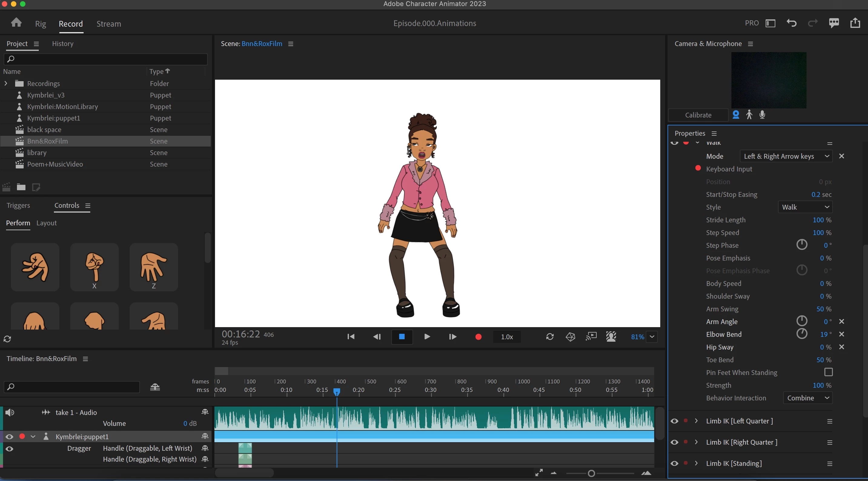This screenshot has width=868, height=481.
Task: Enable Pin Feet When Standing checkbox
Action: click(828, 372)
